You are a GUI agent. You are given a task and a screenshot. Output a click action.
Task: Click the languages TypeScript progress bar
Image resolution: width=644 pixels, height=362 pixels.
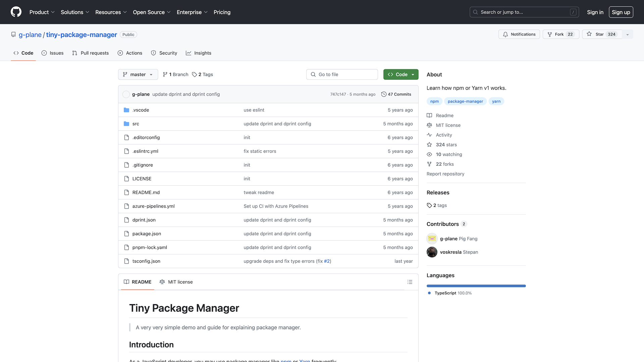[476, 286]
